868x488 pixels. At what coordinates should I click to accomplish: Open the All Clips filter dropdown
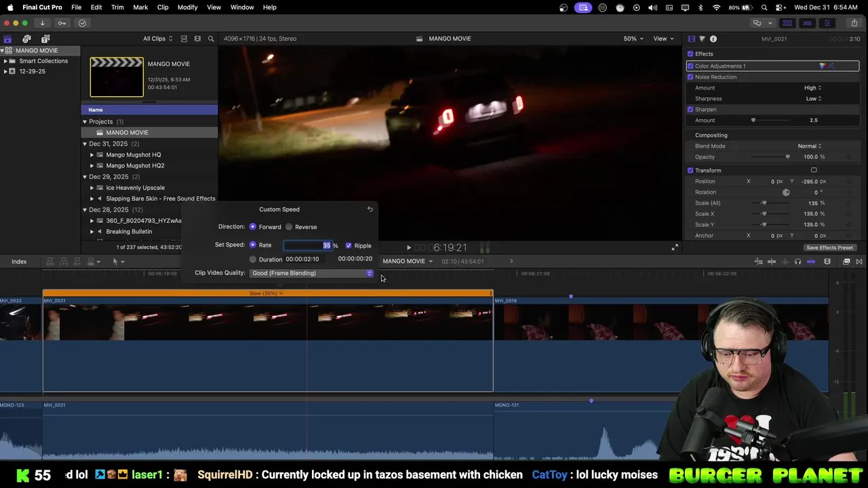[x=157, y=39]
